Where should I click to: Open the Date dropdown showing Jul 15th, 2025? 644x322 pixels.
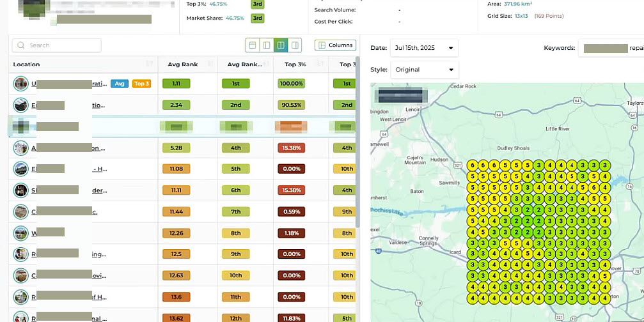[424, 48]
